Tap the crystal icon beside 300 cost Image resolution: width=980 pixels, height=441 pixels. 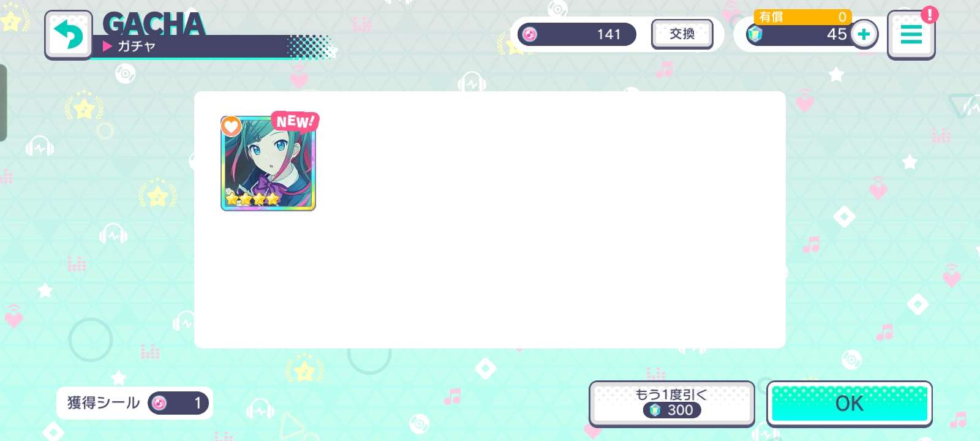(655, 410)
